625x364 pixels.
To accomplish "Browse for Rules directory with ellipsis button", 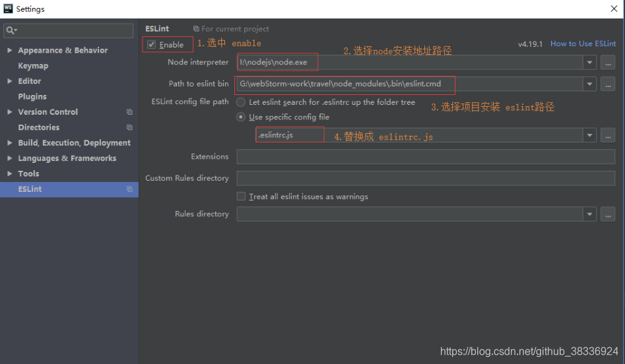I will (608, 214).
